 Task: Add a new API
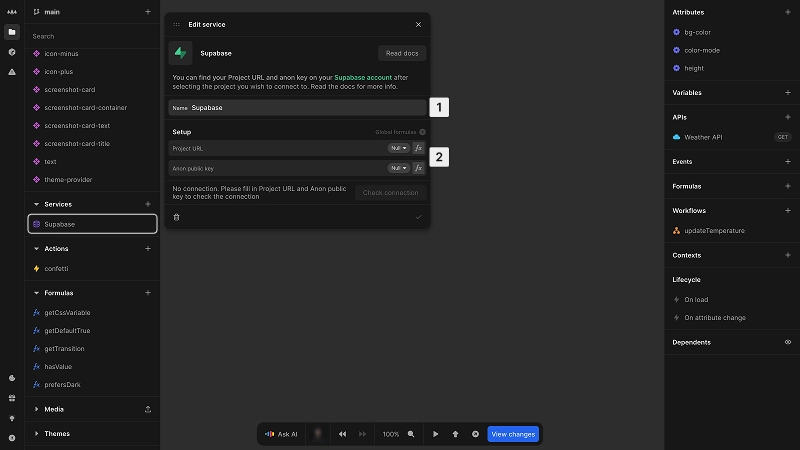788,117
